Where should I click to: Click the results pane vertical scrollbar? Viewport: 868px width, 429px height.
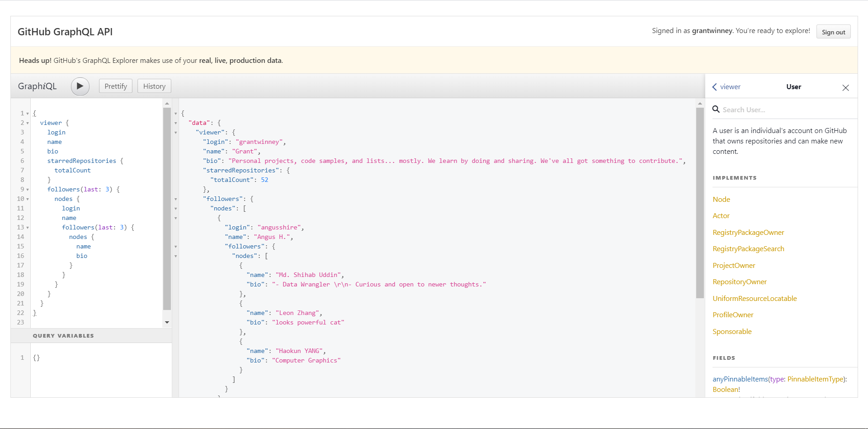click(700, 204)
